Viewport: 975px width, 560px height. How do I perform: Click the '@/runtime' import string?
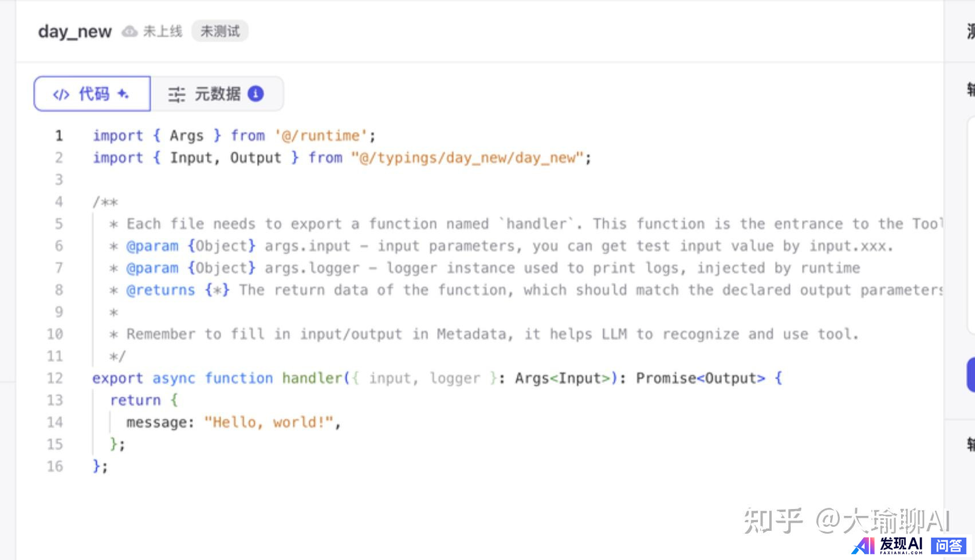[x=321, y=136]
